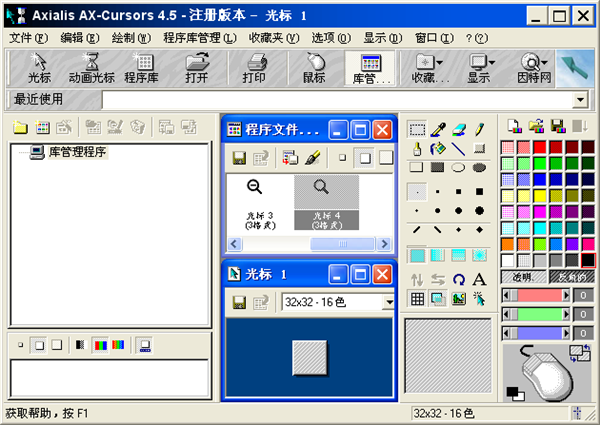Open 32x32 - 16色 format dropdown

[x=389, y=302]
